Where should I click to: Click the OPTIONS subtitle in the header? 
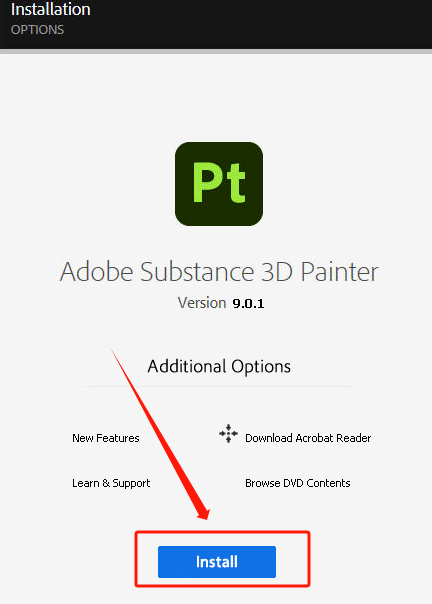(37, 30)
